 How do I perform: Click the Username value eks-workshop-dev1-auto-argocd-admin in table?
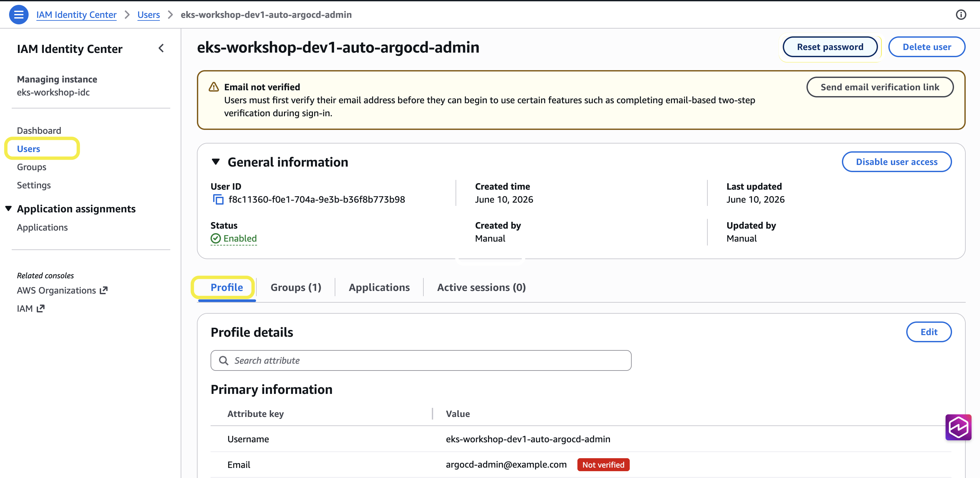(528, 439)
